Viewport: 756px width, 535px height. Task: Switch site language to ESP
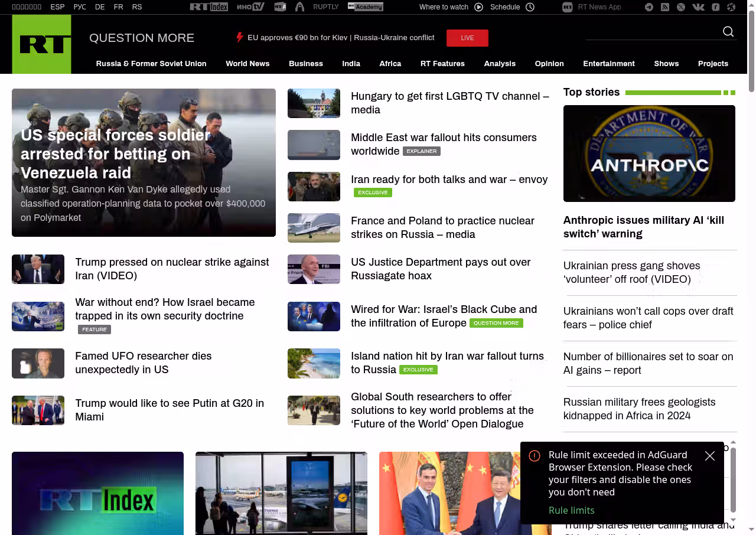coord(57,7)
